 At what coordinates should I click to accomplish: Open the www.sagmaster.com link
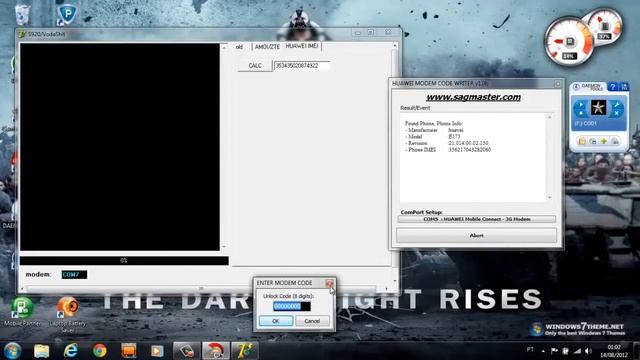(473, 97)
